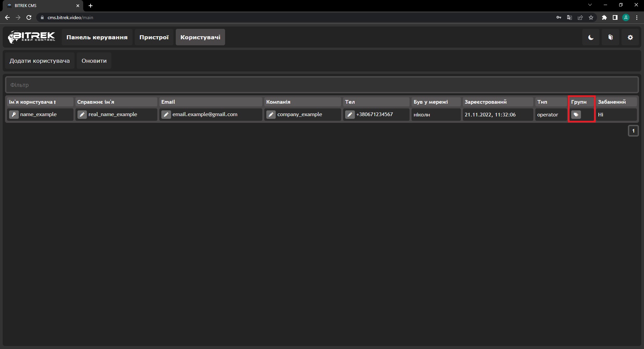Viewport: 644px width, 349px height.
Task: Open the Пристрої tab
Action: point(154,37)
